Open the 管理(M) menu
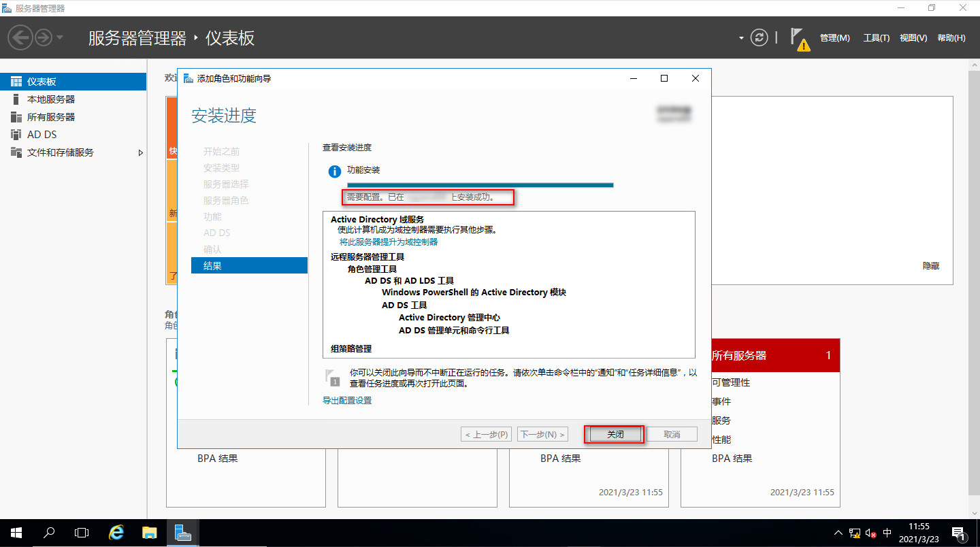This screenshot has height=547, width=980. coord(835,38)
